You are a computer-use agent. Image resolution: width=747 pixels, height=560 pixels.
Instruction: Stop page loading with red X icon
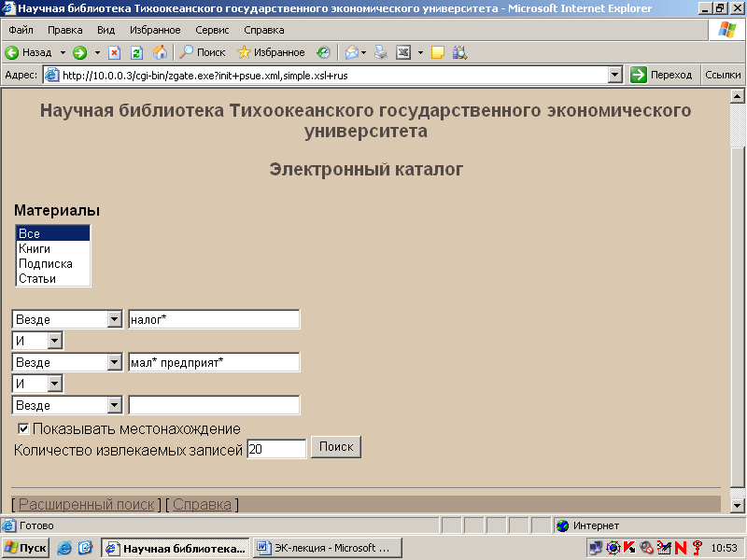[114, 52]
